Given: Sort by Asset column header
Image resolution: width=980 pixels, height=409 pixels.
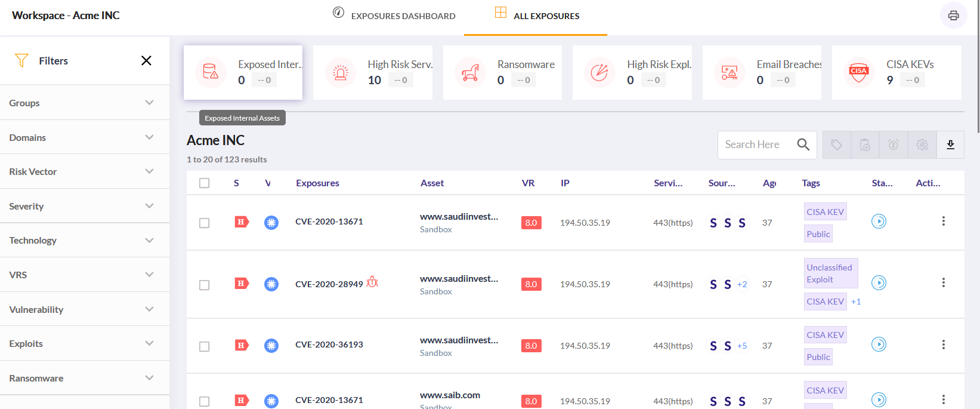Looking at the screenshot, I should [432, 183].
